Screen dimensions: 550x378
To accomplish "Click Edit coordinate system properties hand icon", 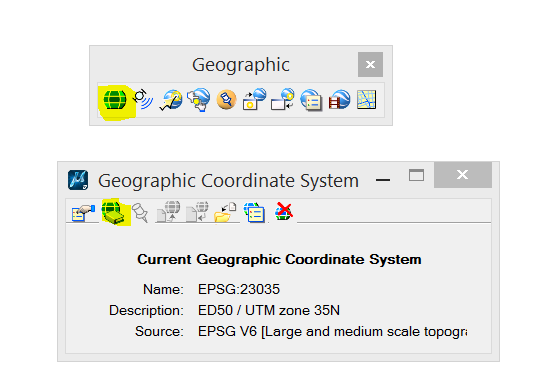I will point(83,212).
